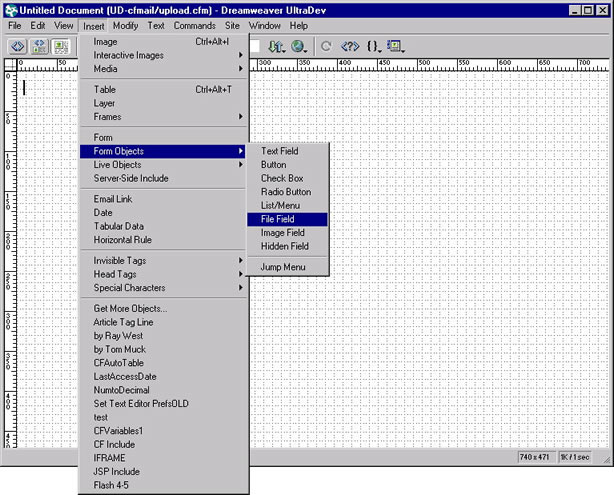Open the Window menu
Viewport: 614px width, 495px height.
tap(265, 26)
